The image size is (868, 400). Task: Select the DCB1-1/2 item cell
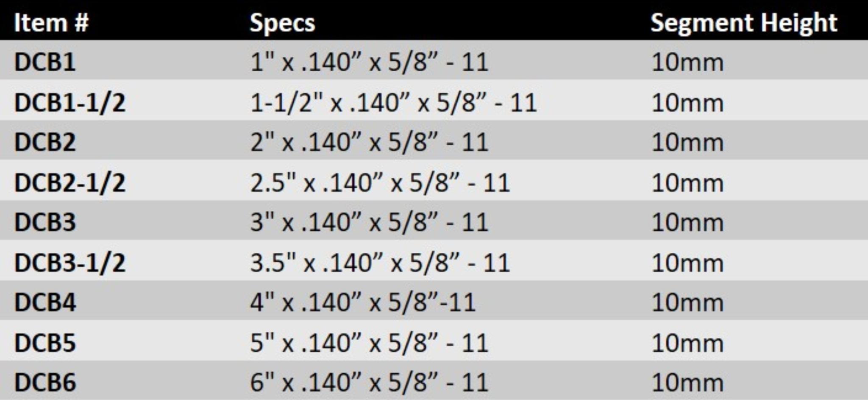tap(70, 103)
